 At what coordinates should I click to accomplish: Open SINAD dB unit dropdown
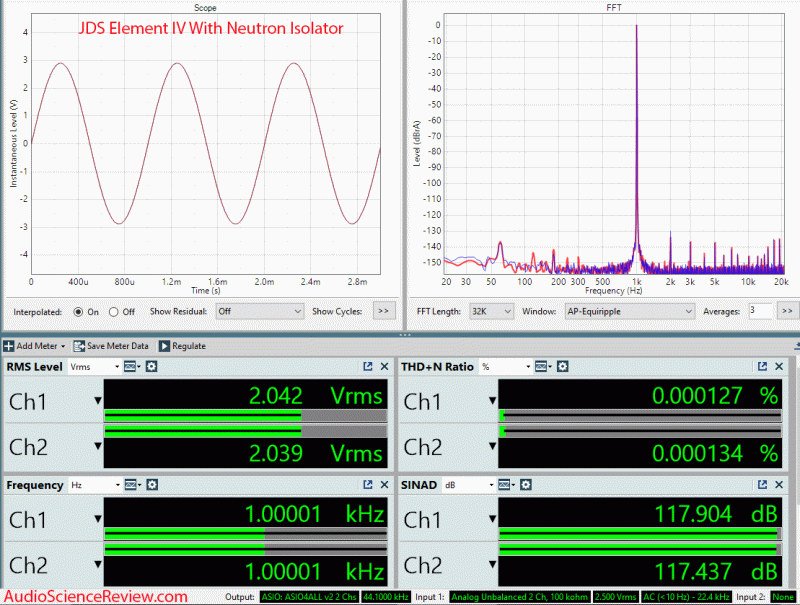(x=468, y=485)
